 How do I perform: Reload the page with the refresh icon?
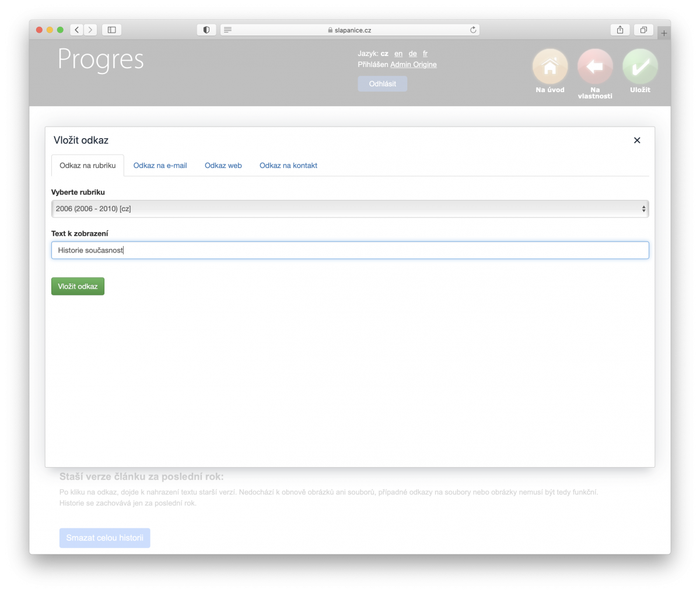click(473, 30)
